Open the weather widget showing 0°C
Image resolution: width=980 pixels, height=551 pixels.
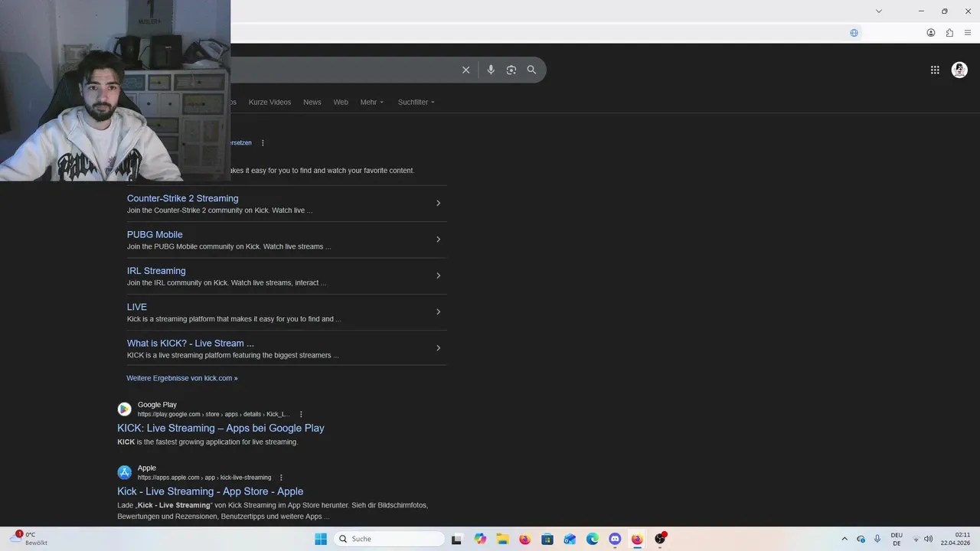29,539
